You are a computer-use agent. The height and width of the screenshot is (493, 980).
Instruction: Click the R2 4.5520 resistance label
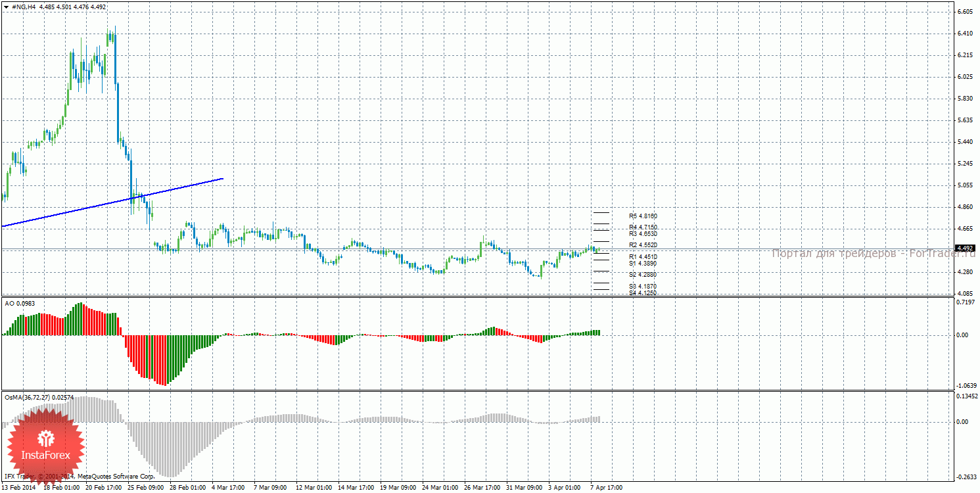[643, 245]
